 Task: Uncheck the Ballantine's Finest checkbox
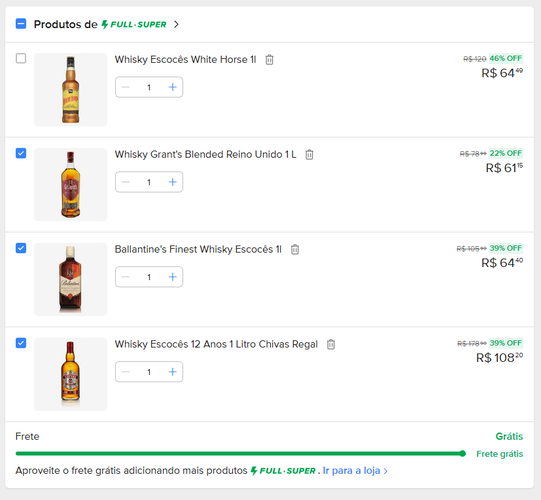(x=21, y=248)
